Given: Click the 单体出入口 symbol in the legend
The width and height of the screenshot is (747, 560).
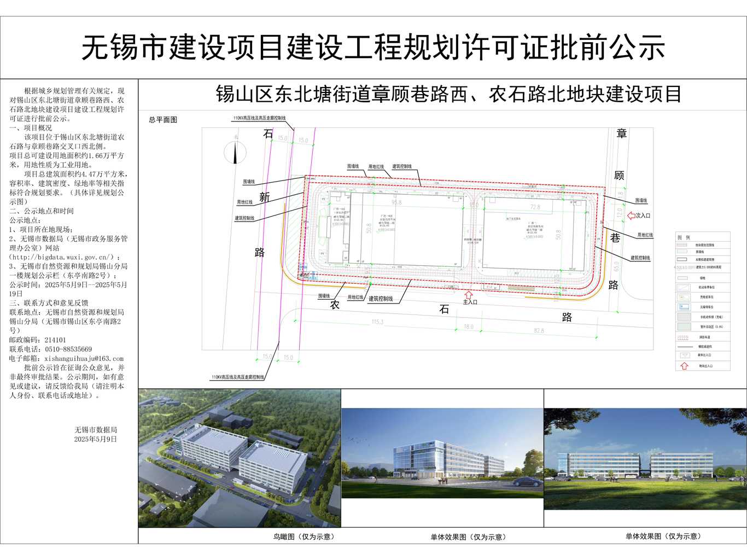Looking at the screenshot, I should [684, 355].
